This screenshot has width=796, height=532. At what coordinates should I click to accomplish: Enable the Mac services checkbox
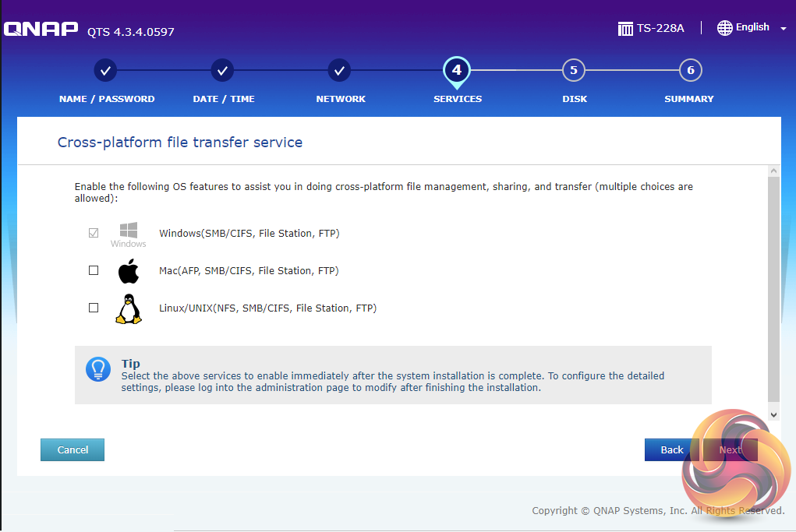tap(94, 270)
